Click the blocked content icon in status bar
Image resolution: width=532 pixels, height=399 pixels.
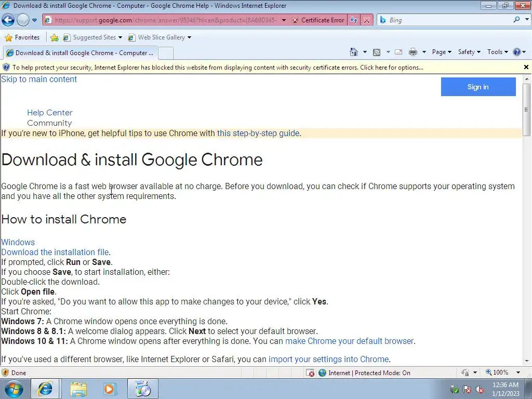[310, 373]
